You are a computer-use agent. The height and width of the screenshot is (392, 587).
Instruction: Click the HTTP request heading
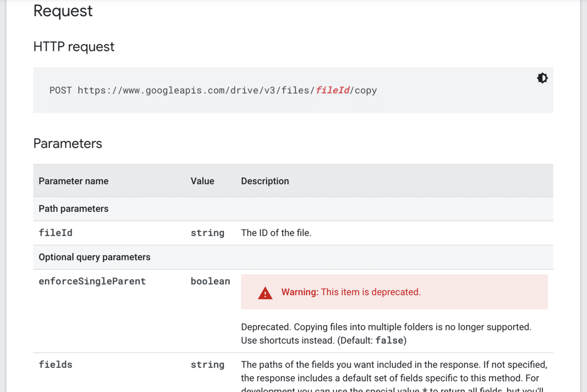(x=74, y=46)
